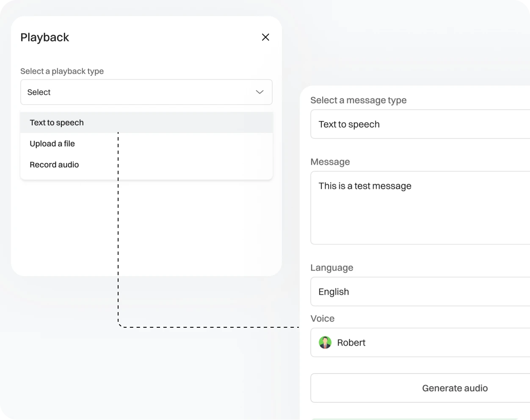The image size is (530, 420).
Task: Select Record audio playback type
Action: pos(54,165)
